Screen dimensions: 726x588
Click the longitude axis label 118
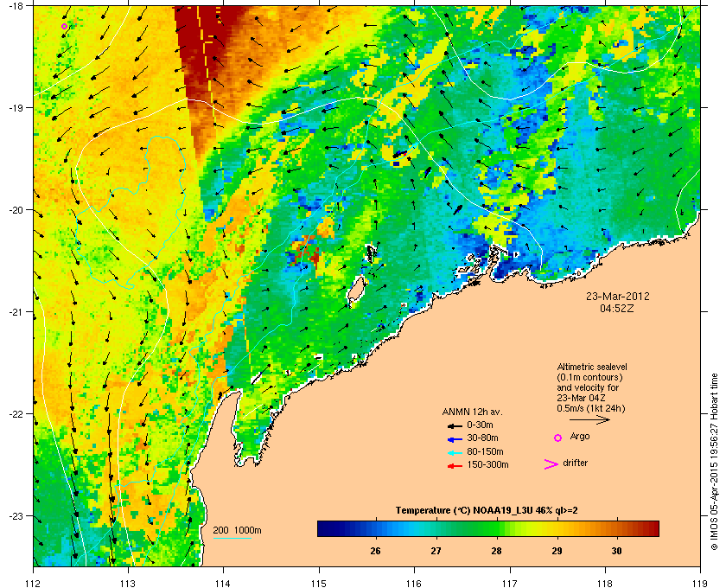[x=605, y=583]
